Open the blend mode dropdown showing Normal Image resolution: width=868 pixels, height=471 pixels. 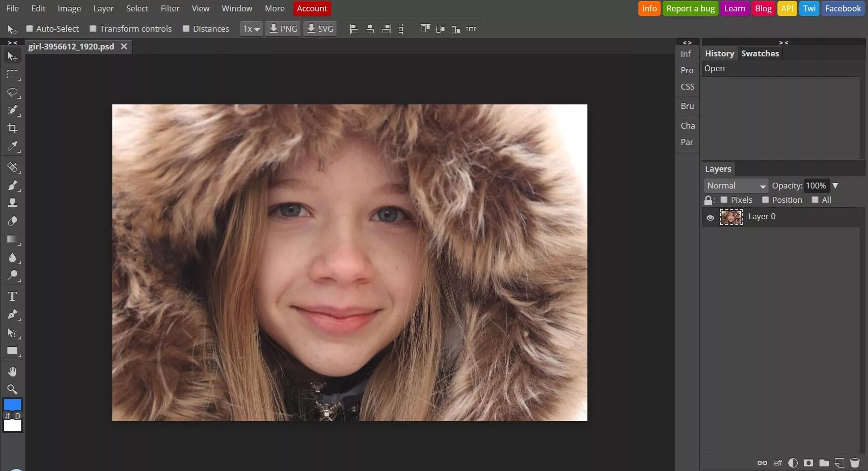[x=736, y=185]
